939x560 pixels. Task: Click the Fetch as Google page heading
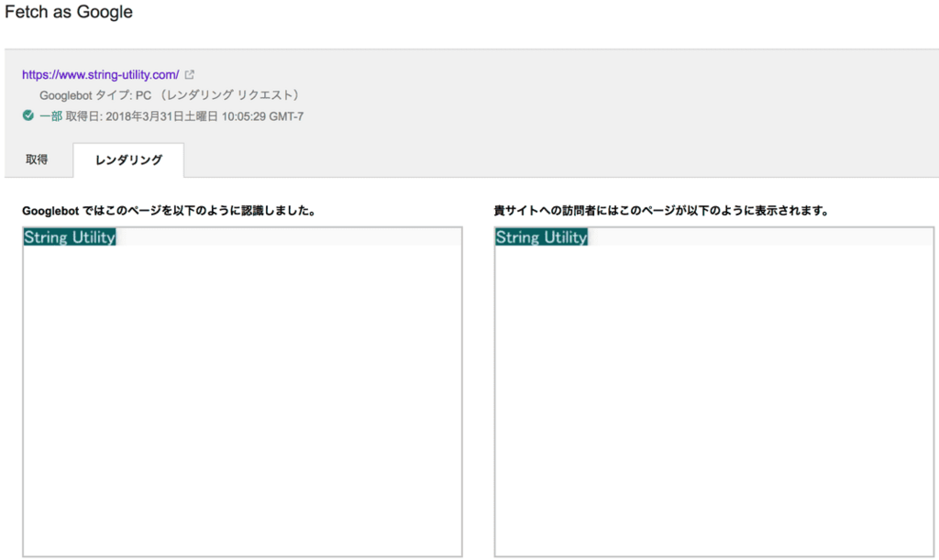[68, 12]
